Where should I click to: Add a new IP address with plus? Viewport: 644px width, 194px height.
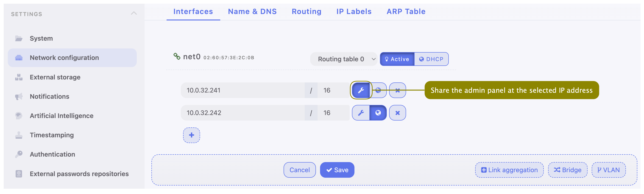tap(191, 135)
